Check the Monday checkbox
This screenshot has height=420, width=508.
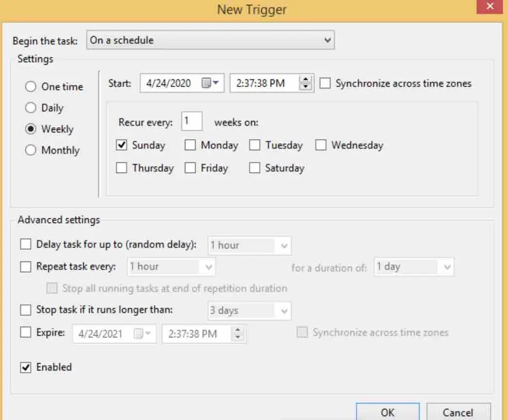pyautogui.click(x=190, y=145)
